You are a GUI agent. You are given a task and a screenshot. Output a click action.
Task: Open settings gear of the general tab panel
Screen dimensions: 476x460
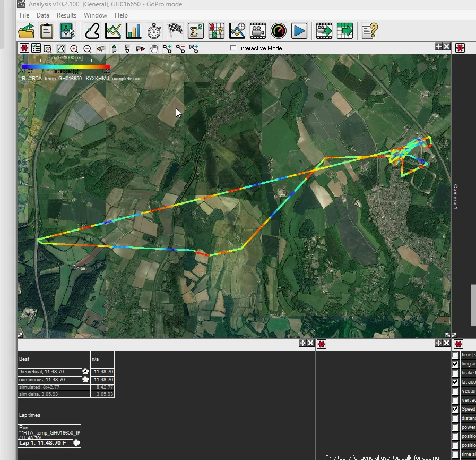point(322,344)
